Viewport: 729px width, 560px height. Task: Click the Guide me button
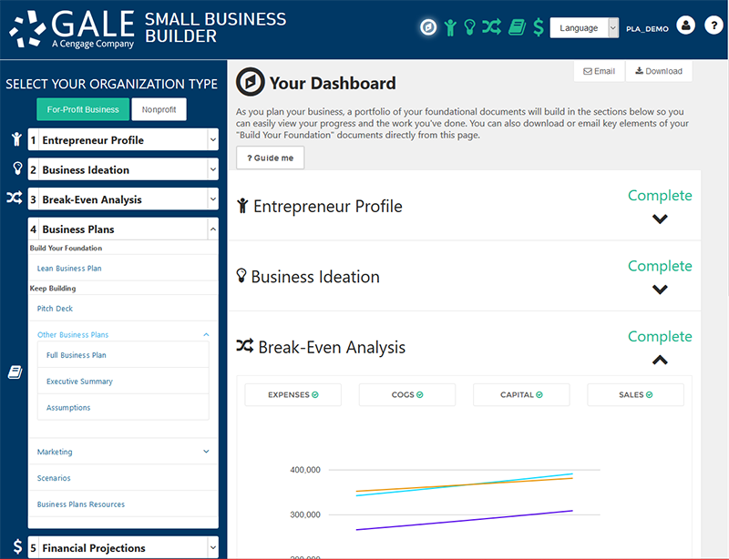(270, 158)
